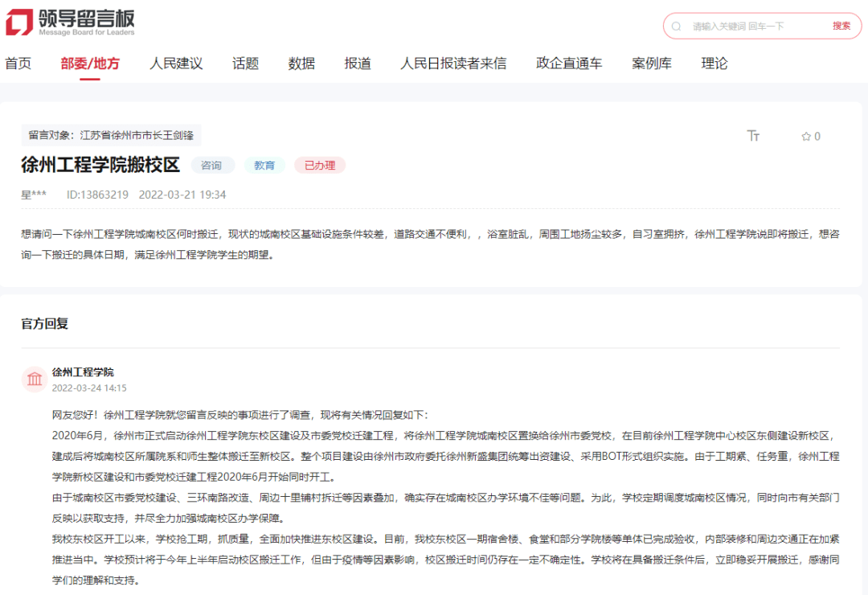Click the 搜索 button
Image resolution: width=868 pixels, height=595 pixels.
[x=841, y=26]
